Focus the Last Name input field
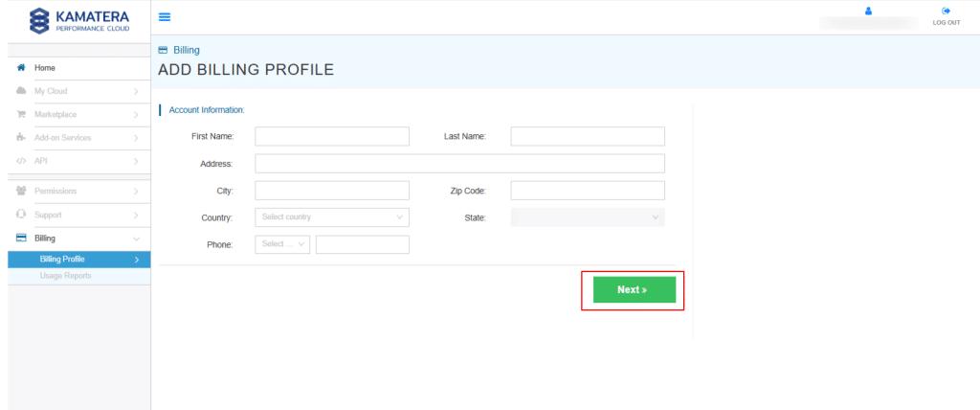Image resolution: width=980 pixels, height=410 pixels. [588, 136]
